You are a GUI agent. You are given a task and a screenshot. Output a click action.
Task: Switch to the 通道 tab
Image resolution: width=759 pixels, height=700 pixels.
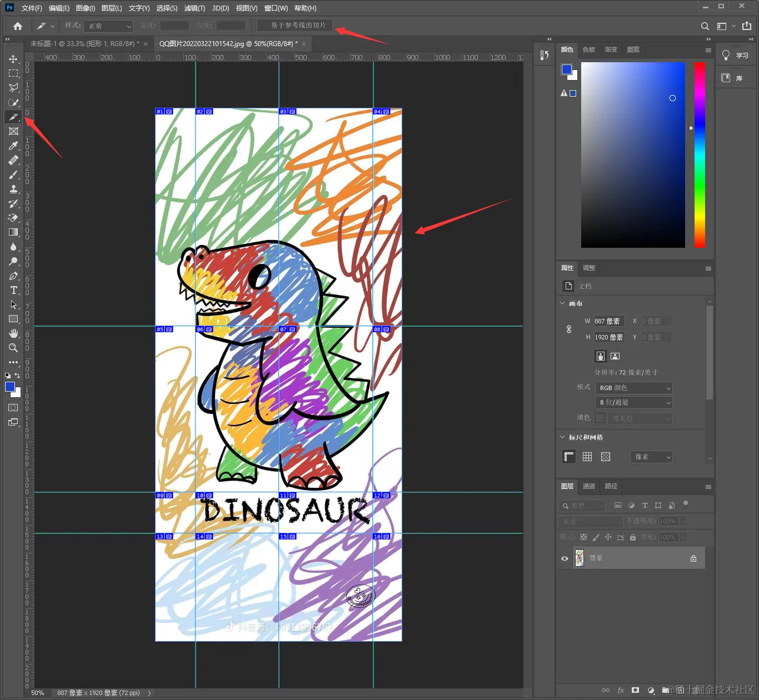[x=589, y=487]
